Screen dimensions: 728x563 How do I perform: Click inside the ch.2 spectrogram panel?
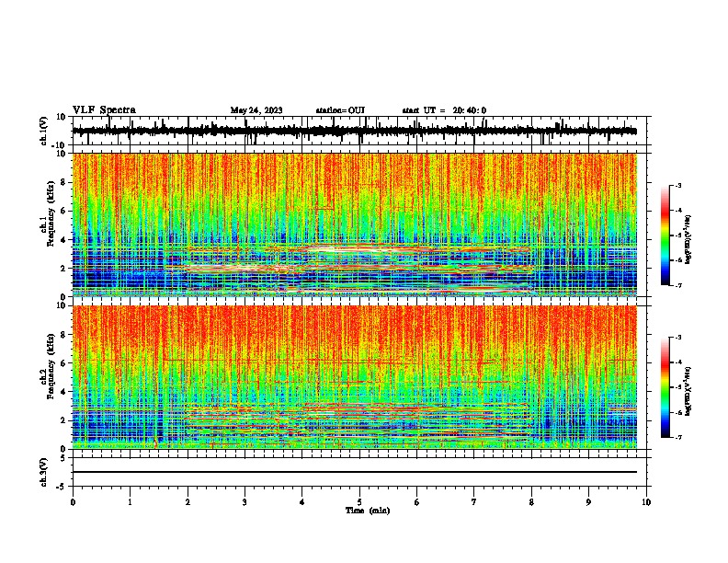pyautogui.click(x=355, y=377)
